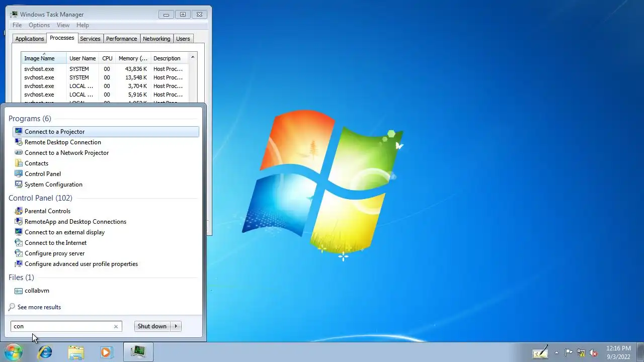Click the 'Parental Controls' result text
Screen dimensions: 644x362
pyautogui.click(x=47, y=211)
